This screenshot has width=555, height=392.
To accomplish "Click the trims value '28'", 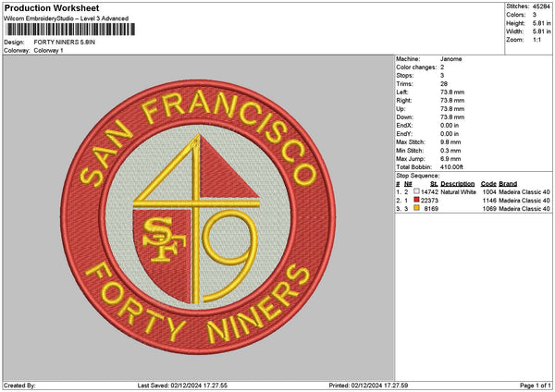I will [444, 84].
